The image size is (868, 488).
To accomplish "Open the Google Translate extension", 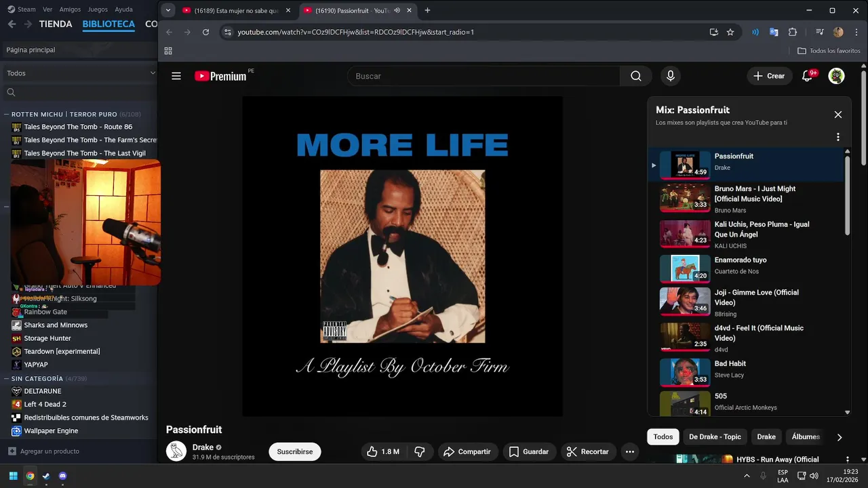I will pos(774,32).
